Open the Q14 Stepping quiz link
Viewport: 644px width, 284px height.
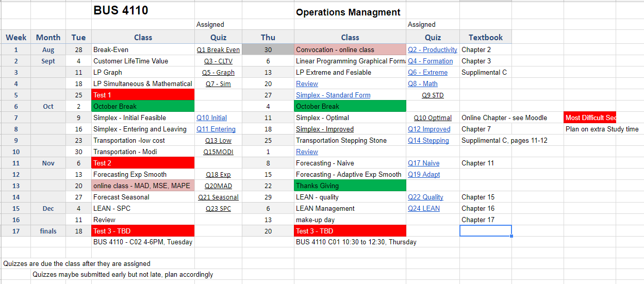(x=428, y=141)
